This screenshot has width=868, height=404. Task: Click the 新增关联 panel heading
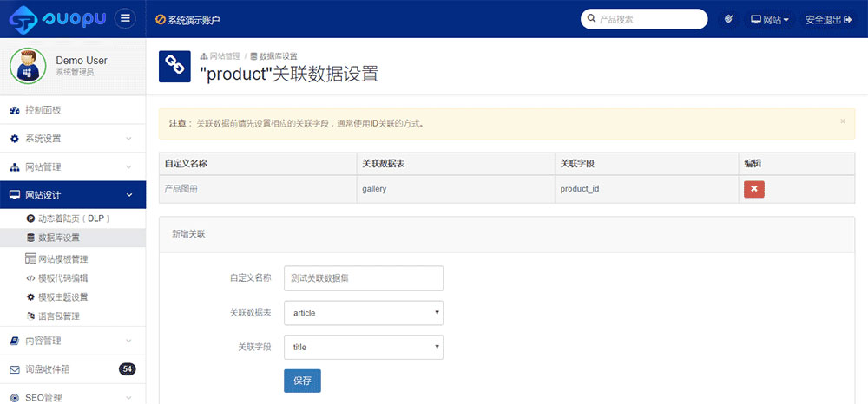(x=188, y=234)
